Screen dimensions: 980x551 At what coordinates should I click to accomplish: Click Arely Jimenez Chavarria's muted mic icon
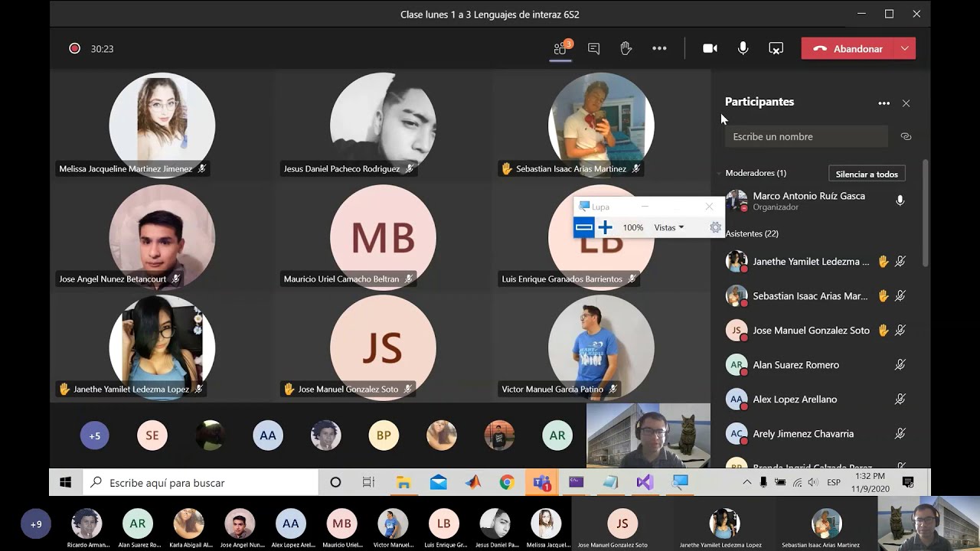tap(900, 434)
